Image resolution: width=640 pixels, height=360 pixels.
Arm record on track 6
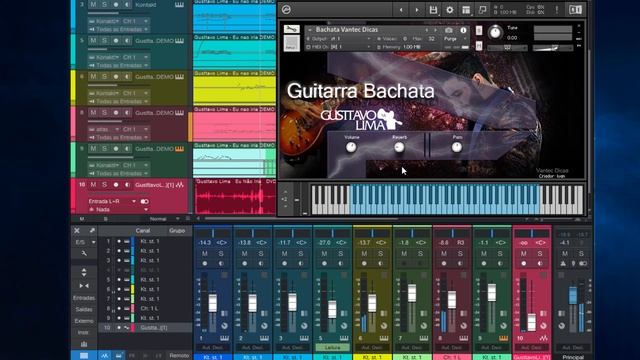click(x=116, y=76)
